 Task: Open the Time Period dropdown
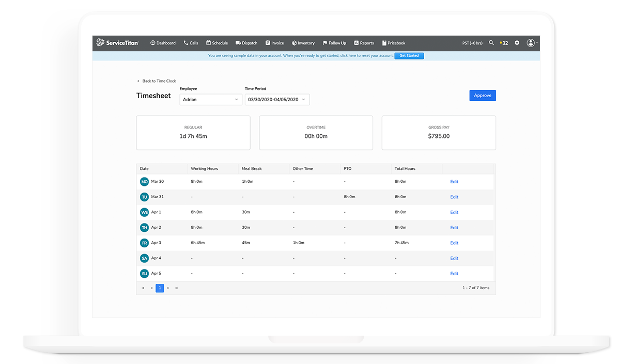pos(276,99)
